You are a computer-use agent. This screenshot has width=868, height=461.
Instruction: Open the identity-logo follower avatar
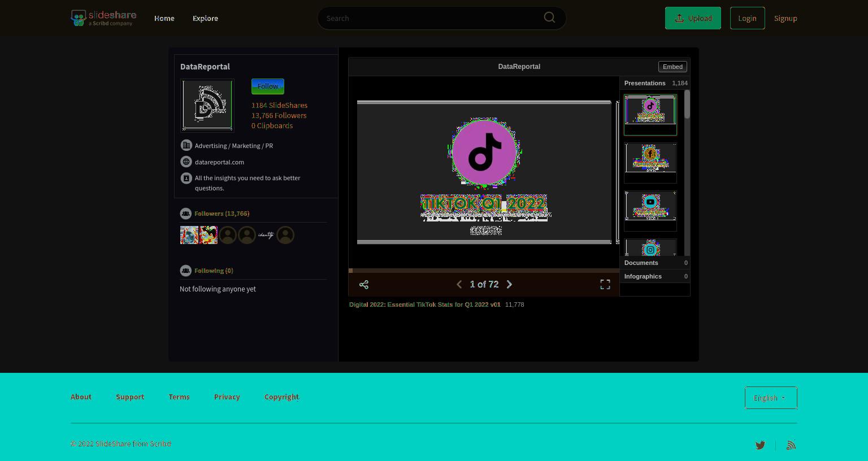click(x=266, y=235)
